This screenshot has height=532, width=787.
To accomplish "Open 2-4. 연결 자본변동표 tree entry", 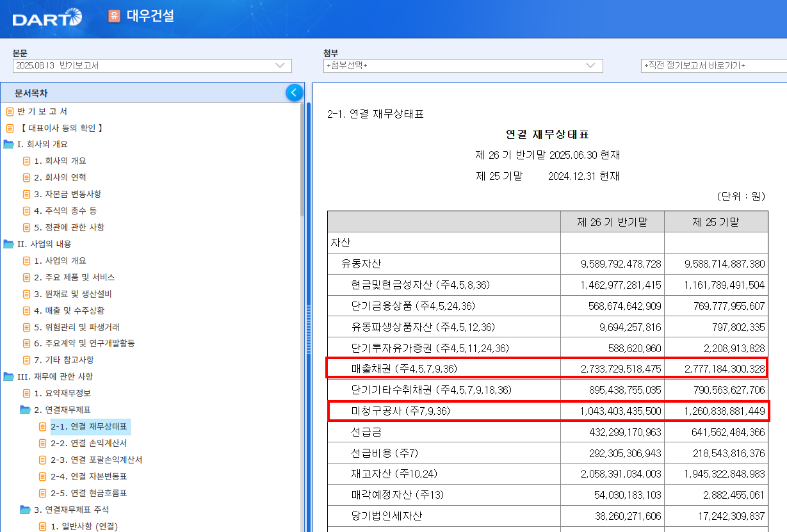I will [89, 476].
